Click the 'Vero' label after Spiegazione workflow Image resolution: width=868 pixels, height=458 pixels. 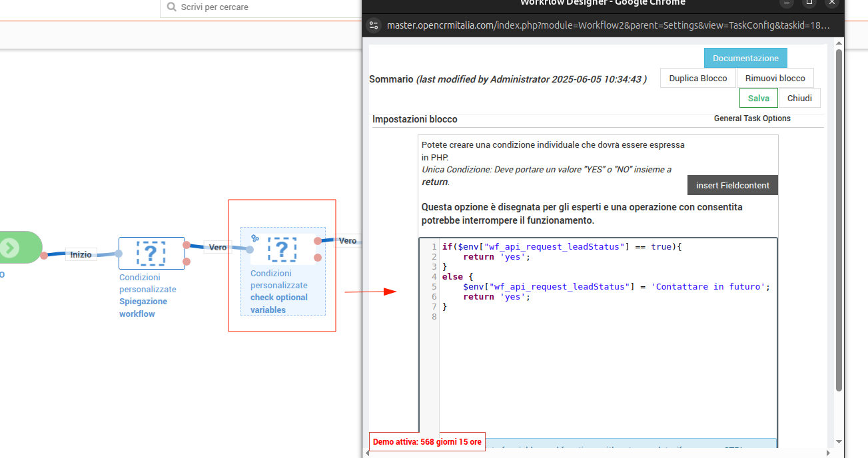pyautogui.click(x=218, y=247)
